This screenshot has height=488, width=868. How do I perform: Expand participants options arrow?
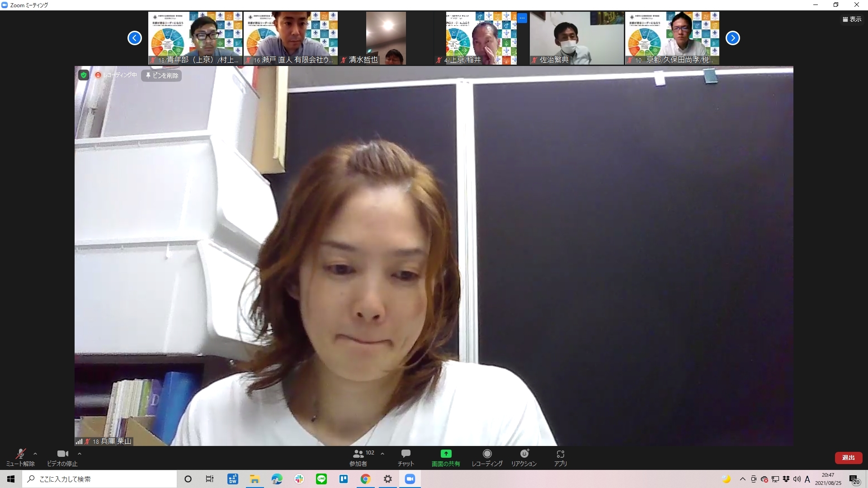(x=382, y=454)
